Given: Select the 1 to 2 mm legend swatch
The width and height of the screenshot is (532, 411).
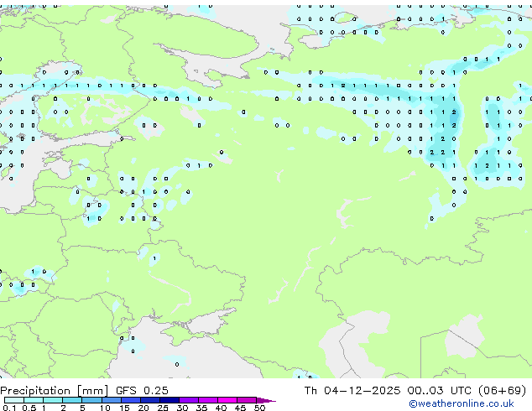Looking at the screenshot, I should click(53, 400).
